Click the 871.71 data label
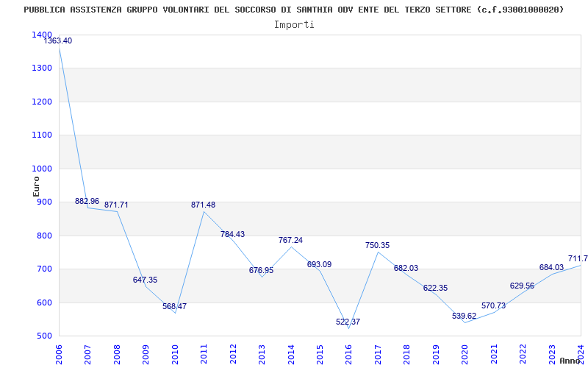This screenshot has height=368, width=588. tap(116, 205)
